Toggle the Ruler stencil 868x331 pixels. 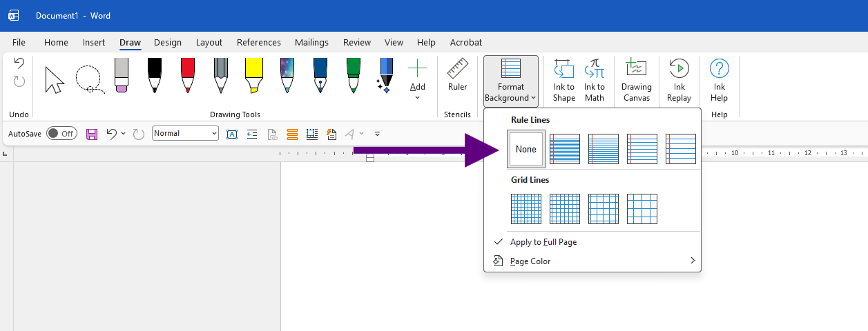[457, 75]
